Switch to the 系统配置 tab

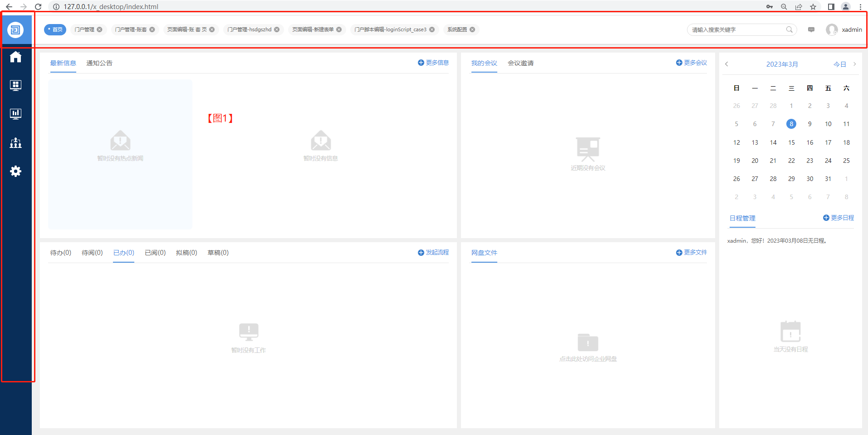tap(457, 29)
